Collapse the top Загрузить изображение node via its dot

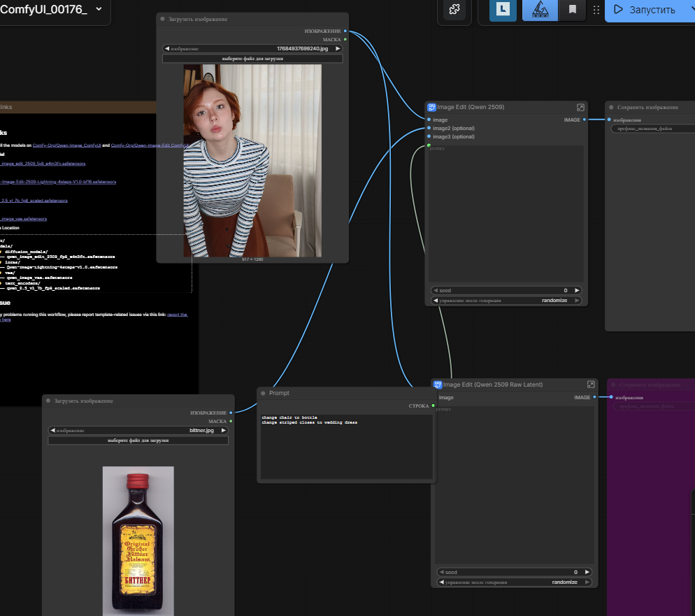(x=163, y=20)
